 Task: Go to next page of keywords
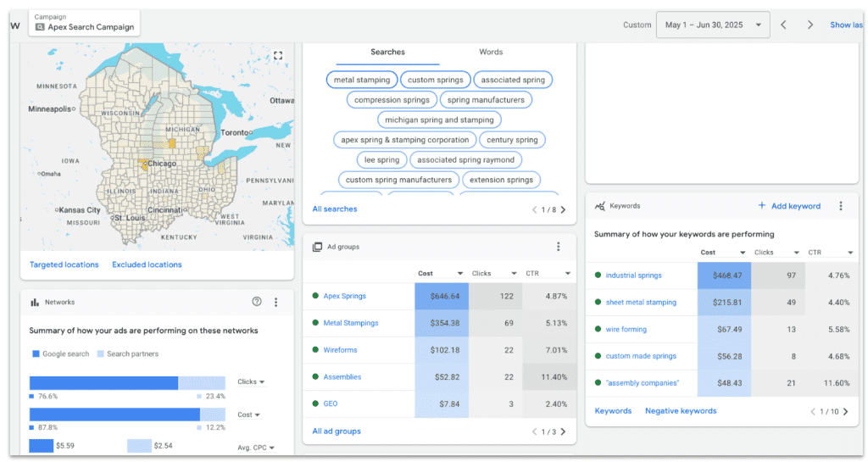(x=846, y=411)
